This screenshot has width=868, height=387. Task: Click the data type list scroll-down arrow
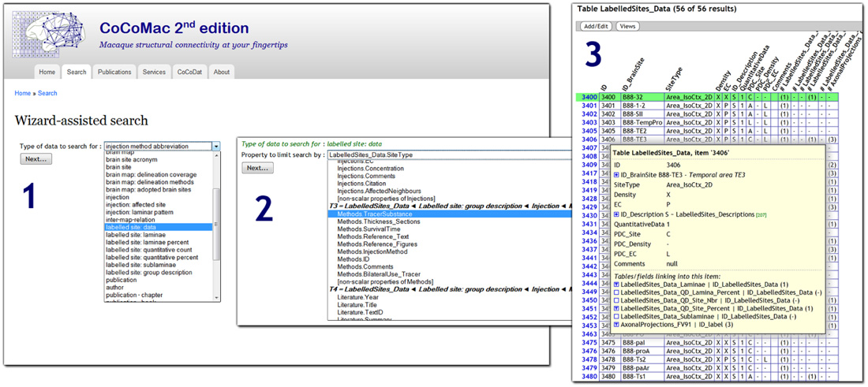click(216, 297)
